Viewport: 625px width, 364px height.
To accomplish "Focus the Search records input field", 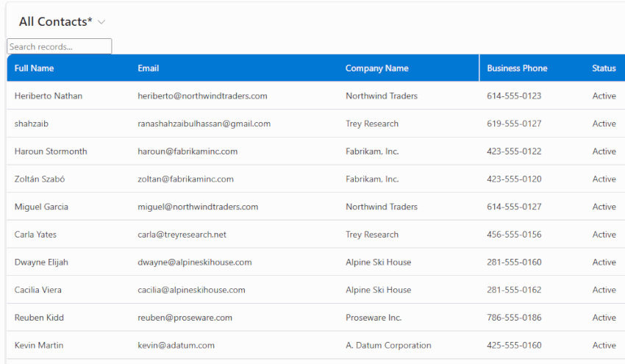I will [x=60, y=46].
